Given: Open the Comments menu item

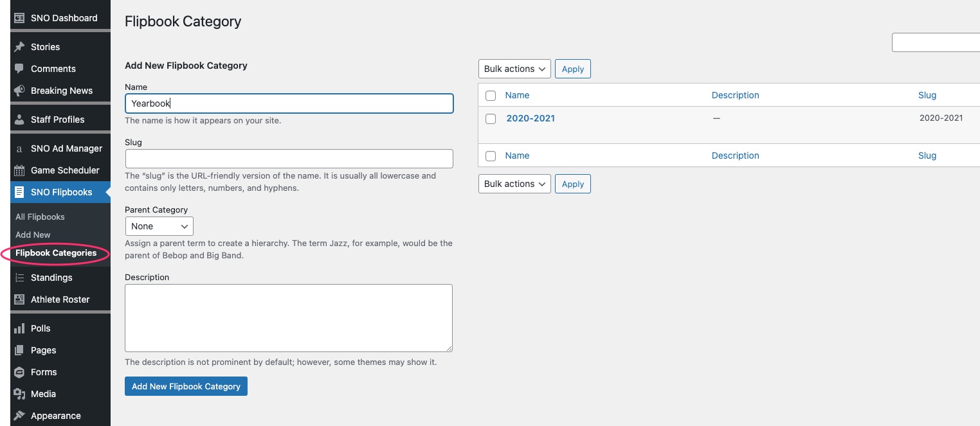Looking at the screenshot, I should (53, 69).
